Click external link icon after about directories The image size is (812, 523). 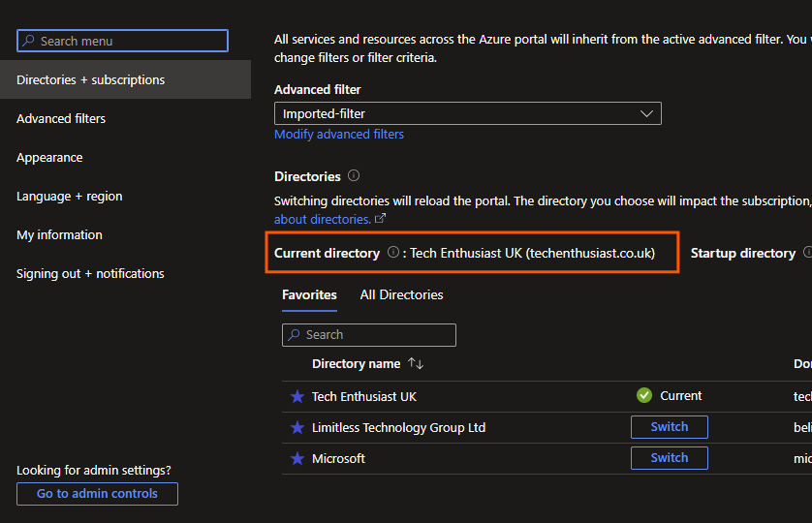pos(380,219)
